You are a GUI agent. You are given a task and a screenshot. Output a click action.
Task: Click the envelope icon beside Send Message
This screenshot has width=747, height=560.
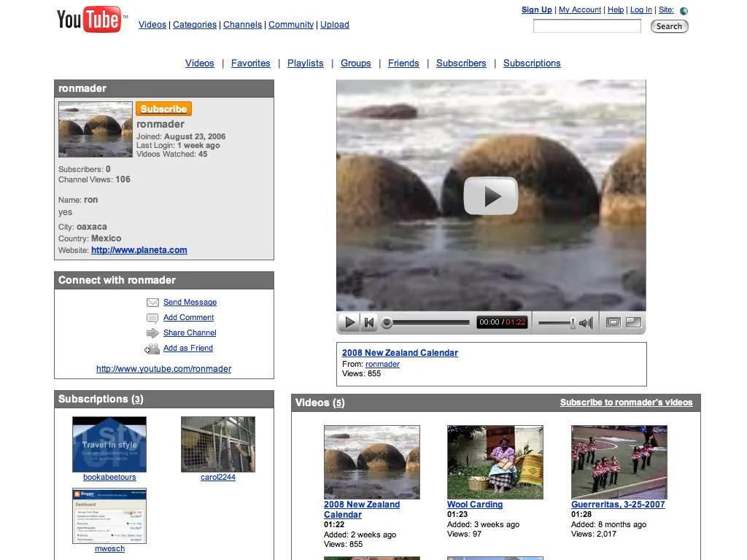click(x=152, y=303)
